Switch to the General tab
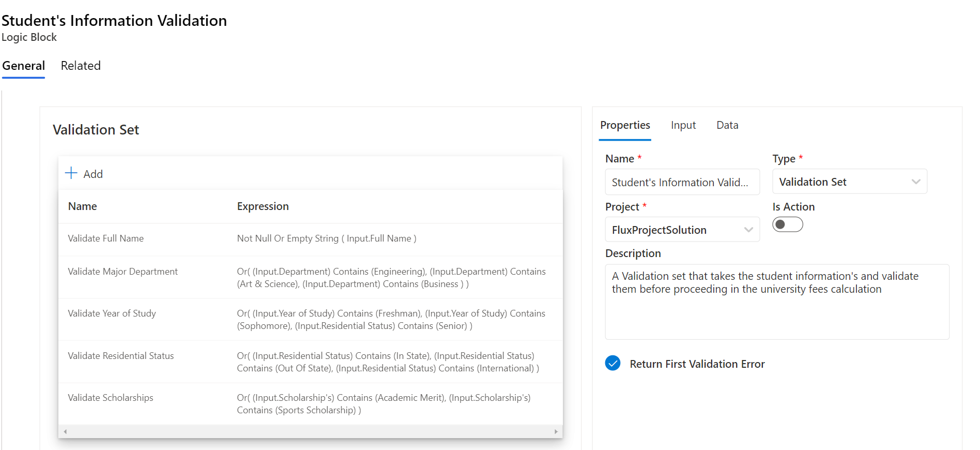 pyautogui.click(x=23, y=66)
